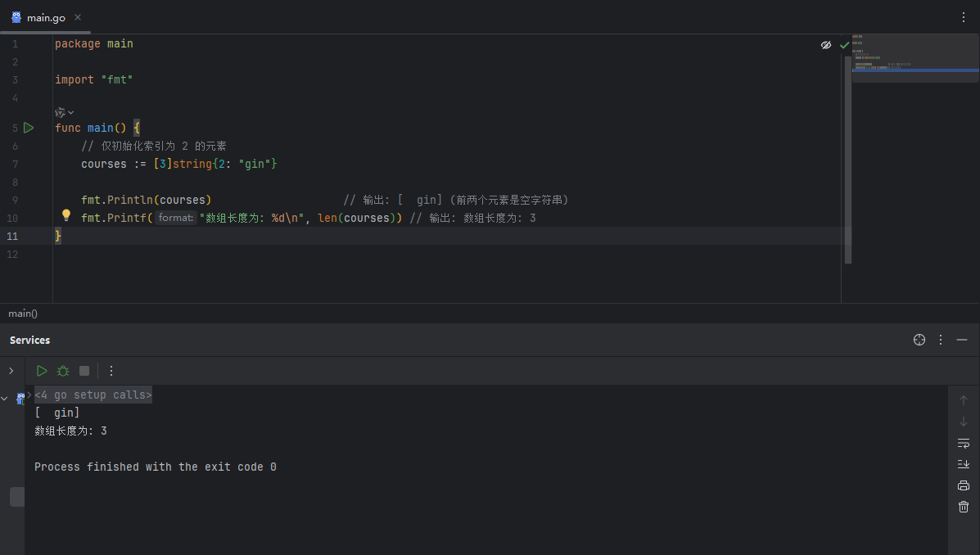
Task: Open editor tab options kebab menu
Action: (964, 17)
